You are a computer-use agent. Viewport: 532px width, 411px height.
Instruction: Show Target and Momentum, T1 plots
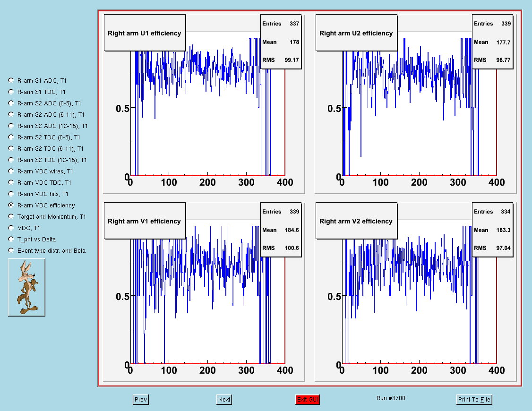pyautogui.click(x=11, y=217)
